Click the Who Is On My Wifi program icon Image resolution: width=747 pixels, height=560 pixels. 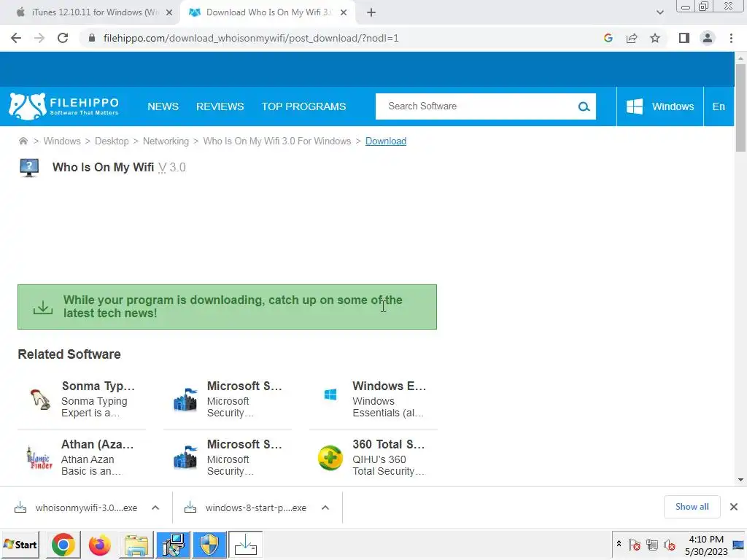point(29,168)
